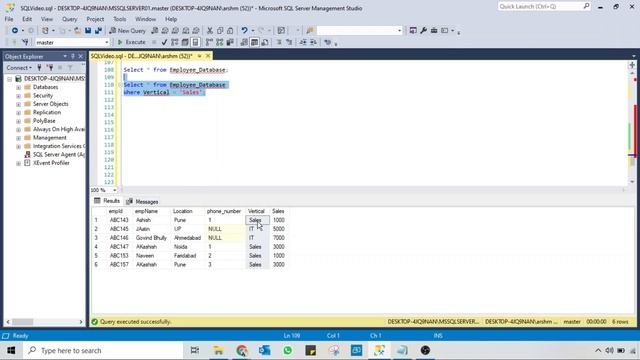Click the Toolbox icon in toolbar
Screen dimensions: 640x360
(434, 31)
